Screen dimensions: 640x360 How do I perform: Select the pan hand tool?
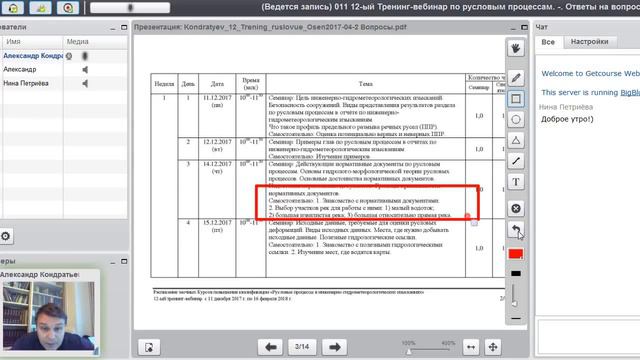click(x=516, y=49)
